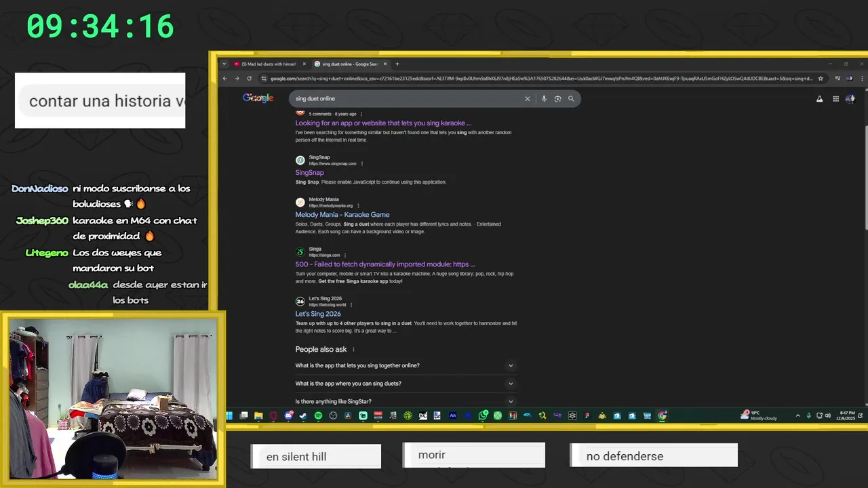Click the Google logo

(258, 98)
